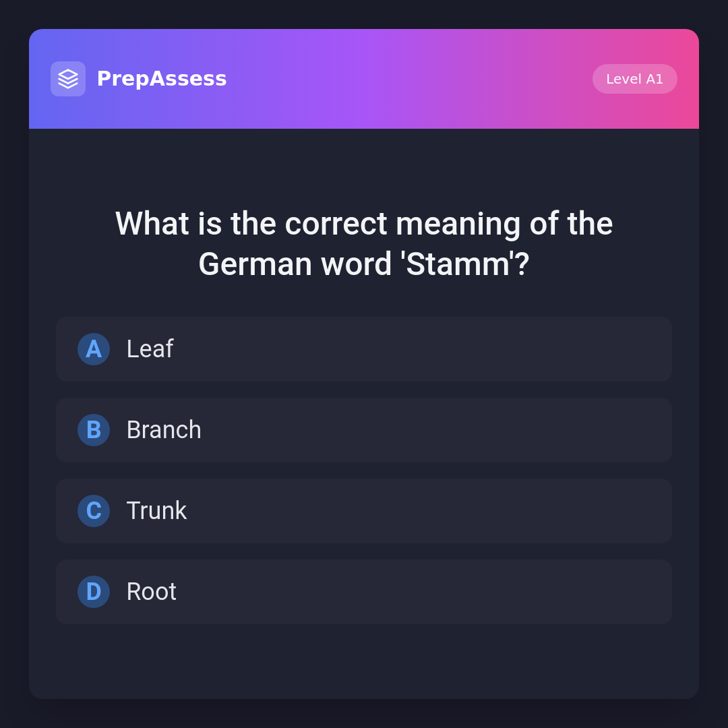Screen dimensions: 728x728
Task: Click the Level A1 badge
Action: point(634,79)
